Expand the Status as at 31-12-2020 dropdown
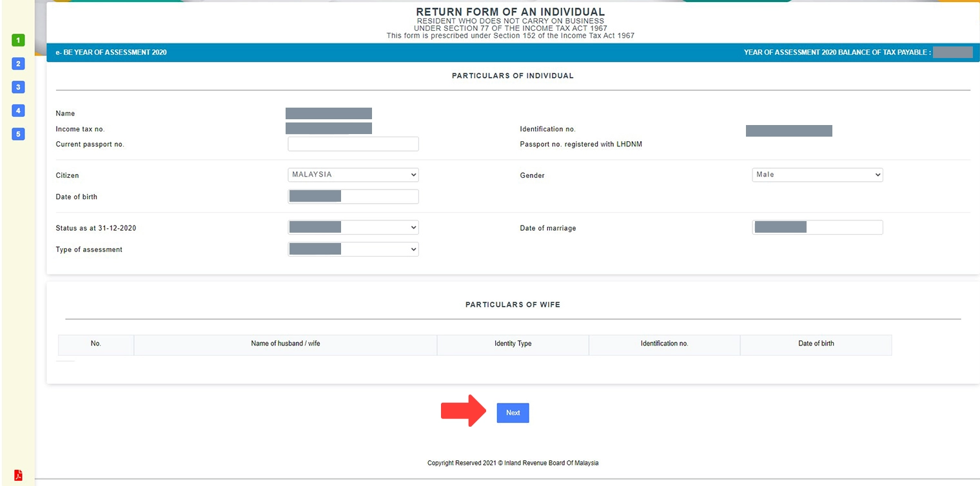This screenshot has height=486, width=980. 353,227
